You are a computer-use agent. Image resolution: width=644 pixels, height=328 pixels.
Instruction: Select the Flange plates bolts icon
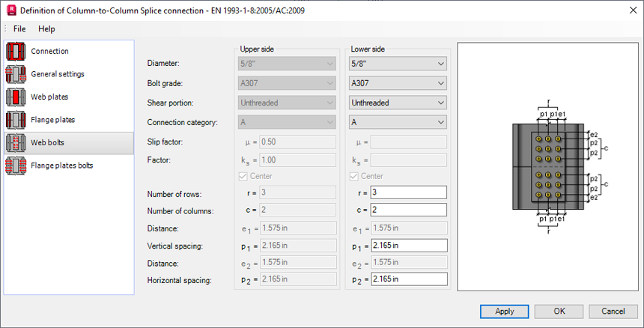(x=16, y=165)
